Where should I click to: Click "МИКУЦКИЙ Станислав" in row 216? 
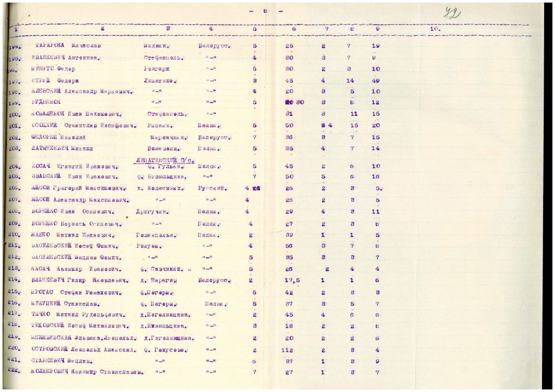point(66,304)
